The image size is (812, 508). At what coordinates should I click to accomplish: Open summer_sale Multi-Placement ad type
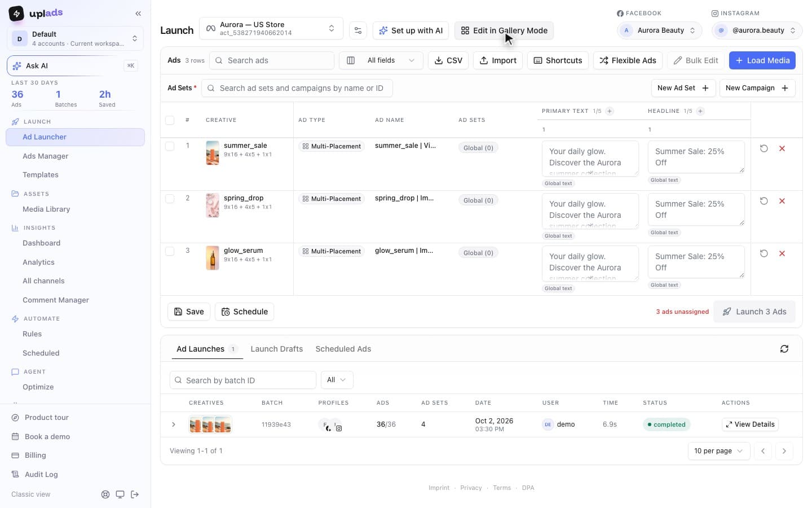point(332,146)
